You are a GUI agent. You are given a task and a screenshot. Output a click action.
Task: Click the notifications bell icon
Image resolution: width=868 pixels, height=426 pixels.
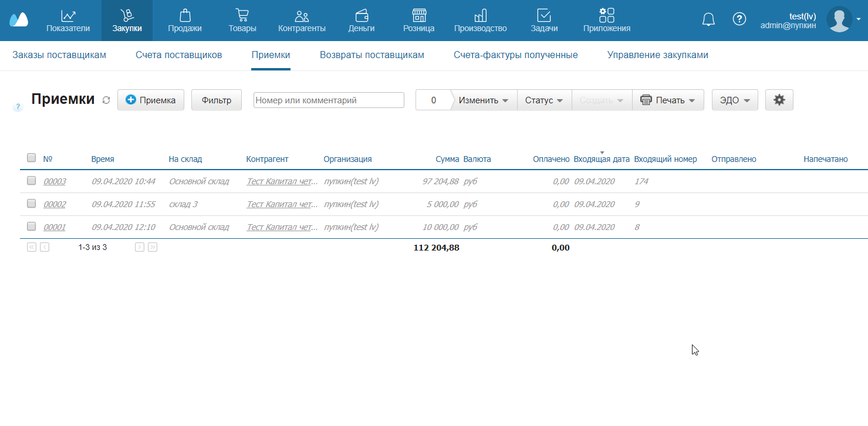coord(708,19)
